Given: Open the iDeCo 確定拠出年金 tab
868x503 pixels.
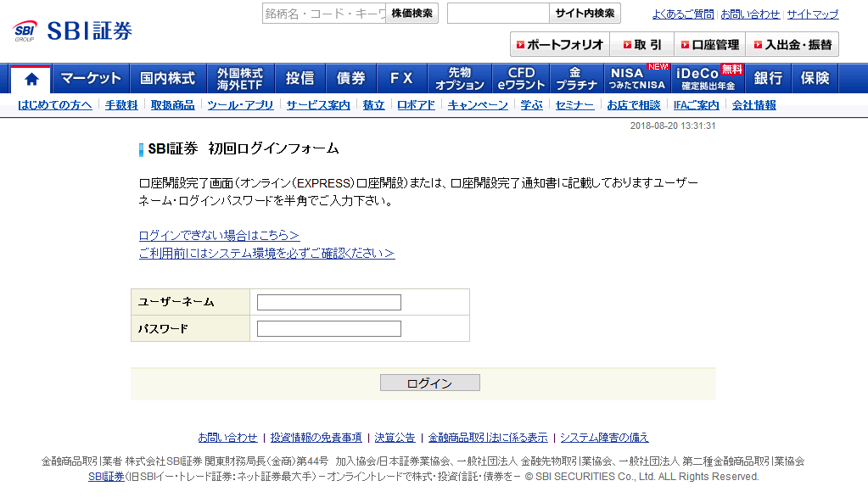Looking at the screenshot, I should [x=708, y=79].
